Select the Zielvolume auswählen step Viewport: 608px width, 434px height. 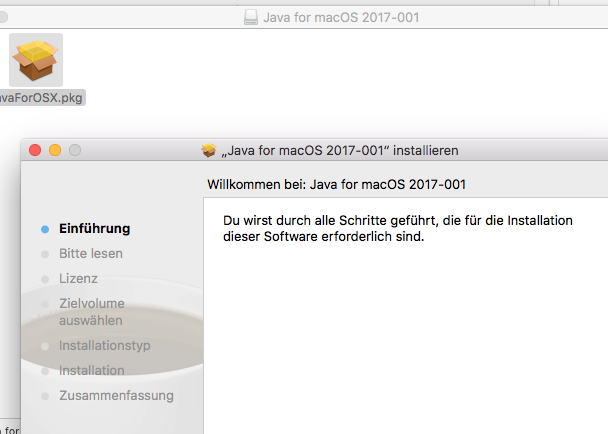tap(92, 312)
